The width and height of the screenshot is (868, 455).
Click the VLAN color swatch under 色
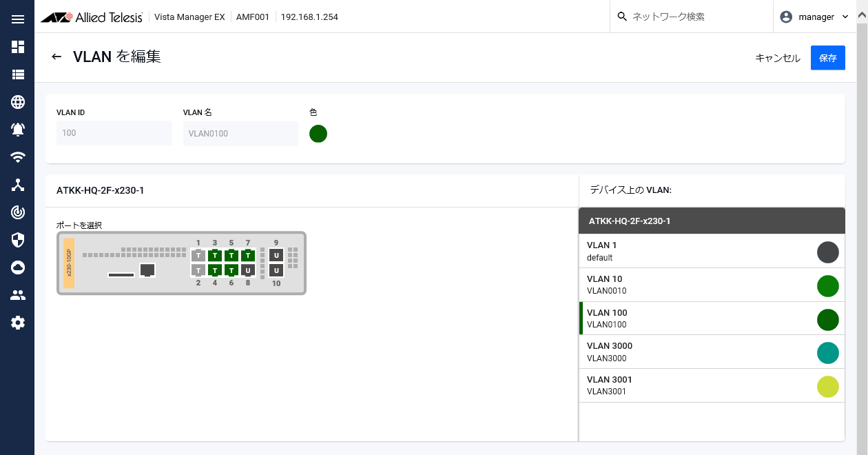[x=318, y=134]
